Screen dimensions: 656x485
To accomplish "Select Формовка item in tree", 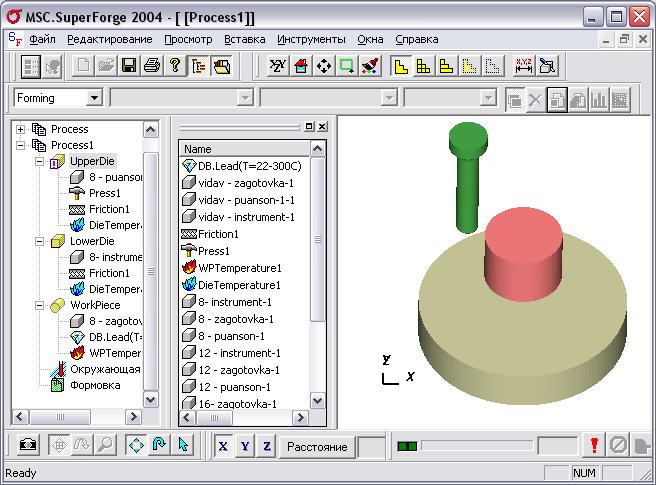I will [x=95, y=385].
